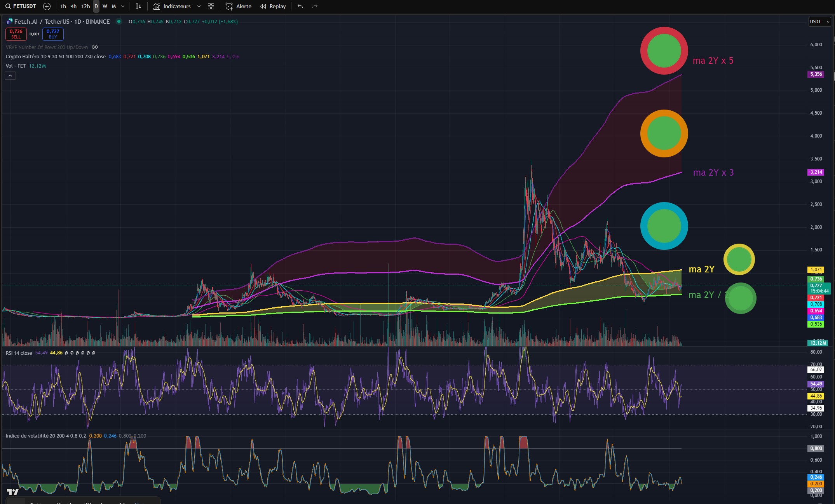Open the candlestick chart type selector
The width and height of the screenshot is (835, 504).
click(138, 6)
